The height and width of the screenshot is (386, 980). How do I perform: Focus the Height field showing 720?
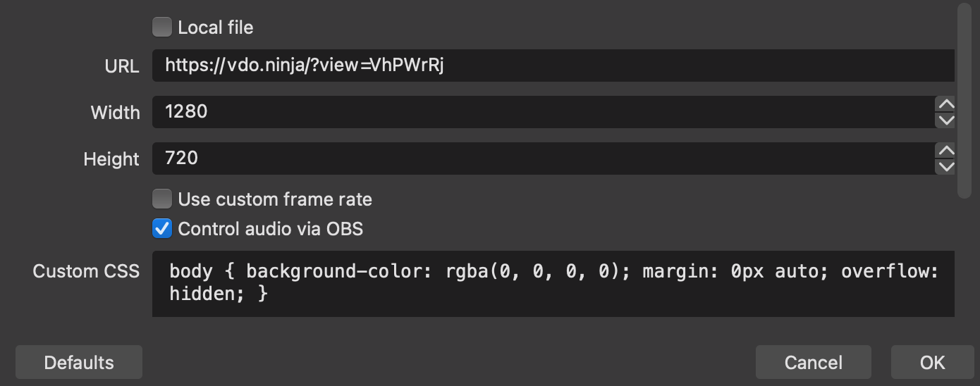pos(544,158)
